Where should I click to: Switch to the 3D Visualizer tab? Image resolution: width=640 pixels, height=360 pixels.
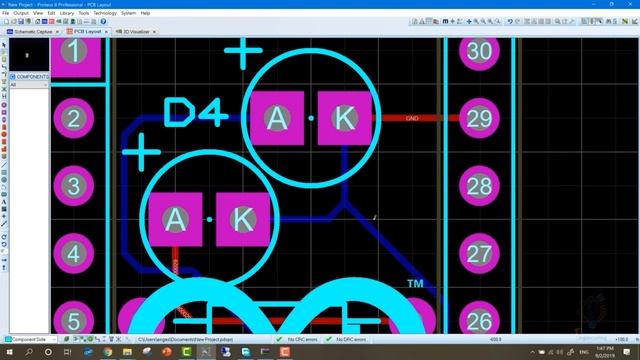point(136,31)
